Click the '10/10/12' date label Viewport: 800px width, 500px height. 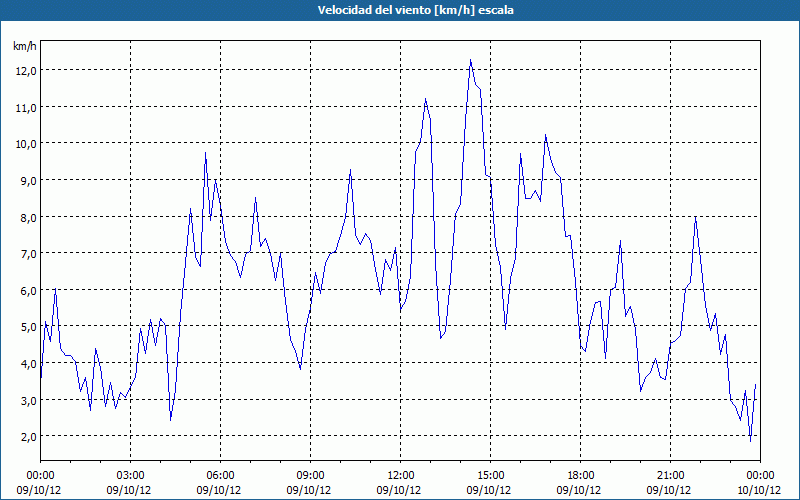(x=760, y=490)
